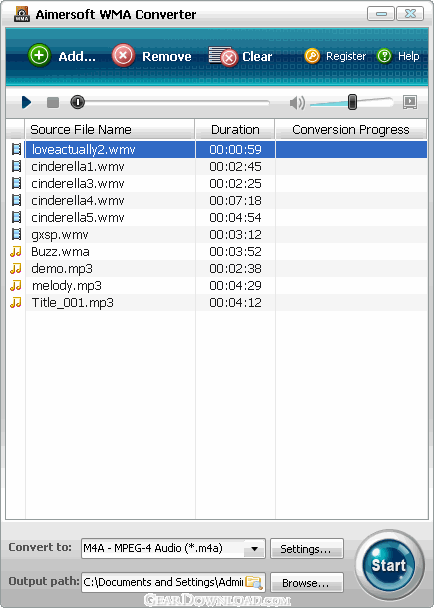Click the film icon beside cinderella1.wmv
The image size is (434, 608).
[16, 166]
